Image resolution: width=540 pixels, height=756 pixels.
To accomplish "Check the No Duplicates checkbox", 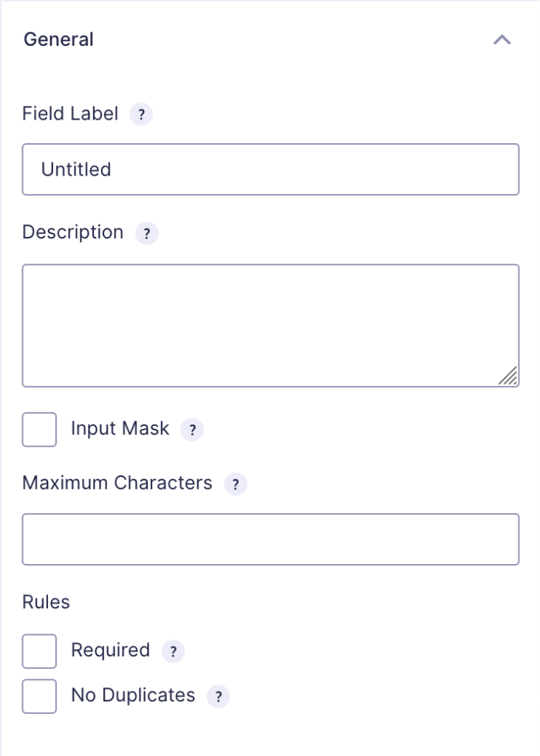I will click(39, 696).
